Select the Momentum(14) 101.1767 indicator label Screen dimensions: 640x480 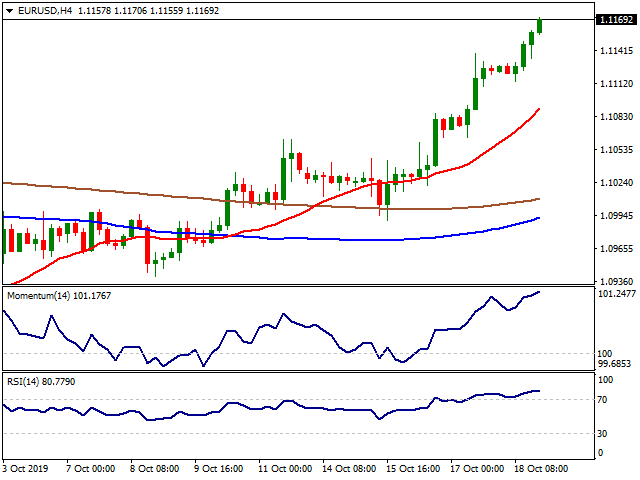[59, 296]
